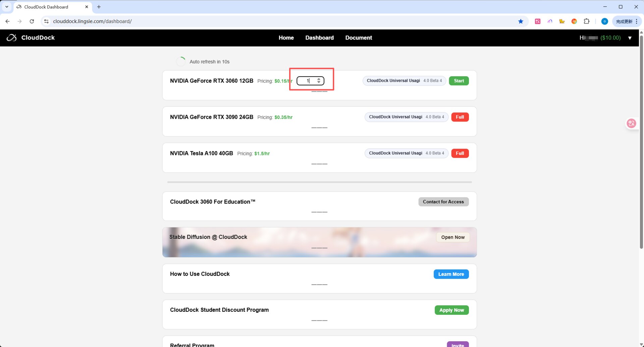
Task: Open the tab search dropdown chevron
Action: click(x=7, y=7)
